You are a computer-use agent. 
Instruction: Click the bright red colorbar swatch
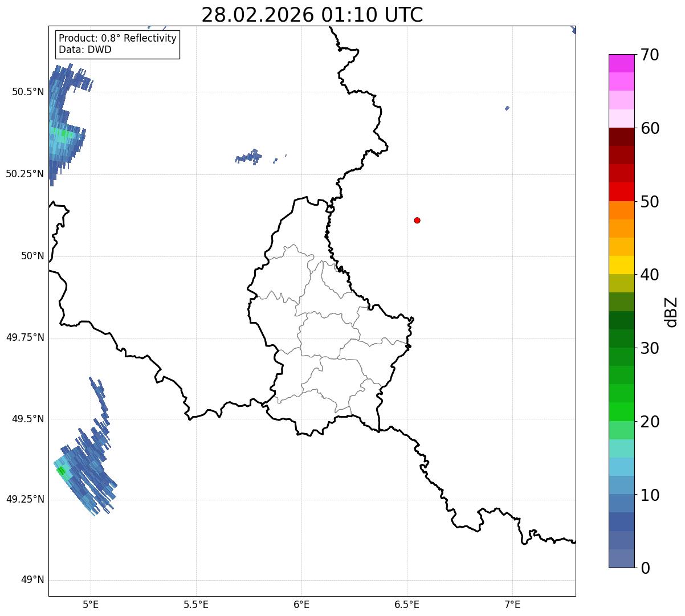(x=621, y=191)
